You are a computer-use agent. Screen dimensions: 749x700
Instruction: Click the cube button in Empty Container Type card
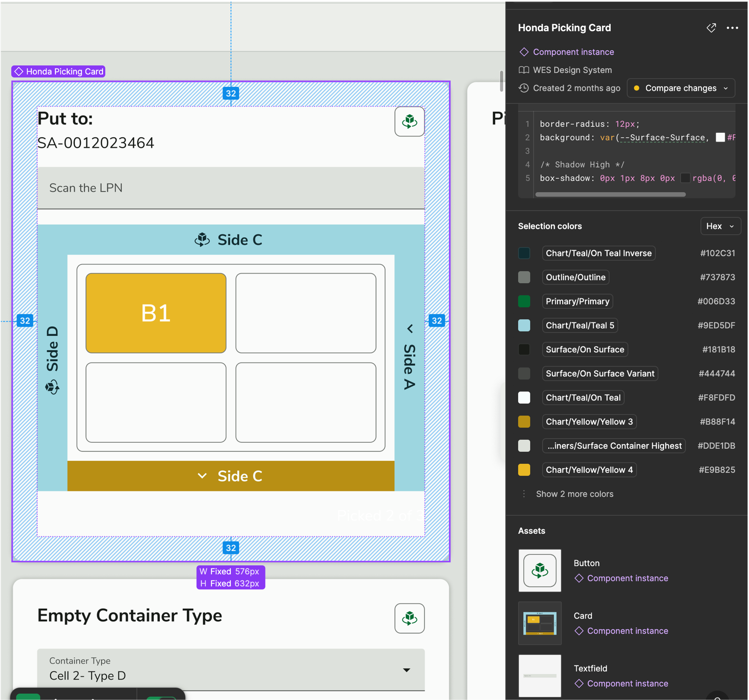pos(410,618)
